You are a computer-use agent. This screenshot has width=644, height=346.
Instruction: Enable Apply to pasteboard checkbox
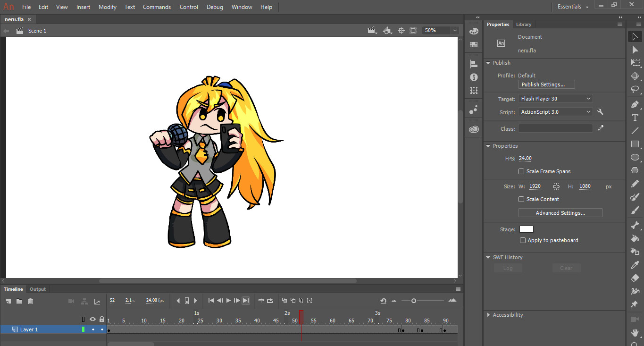[522, 240]
